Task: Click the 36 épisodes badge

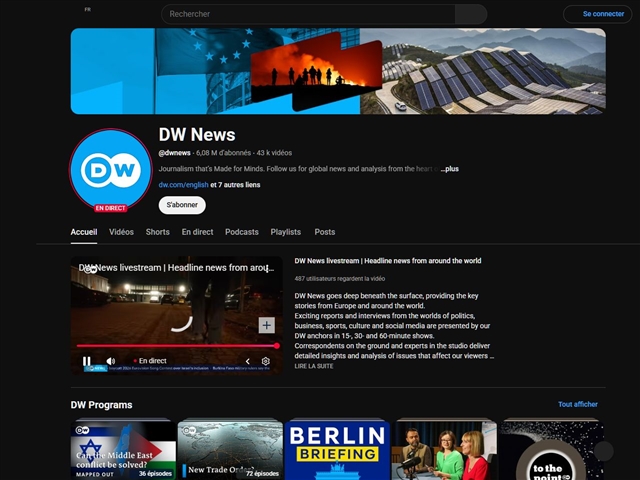Action: tap(155, 473)
